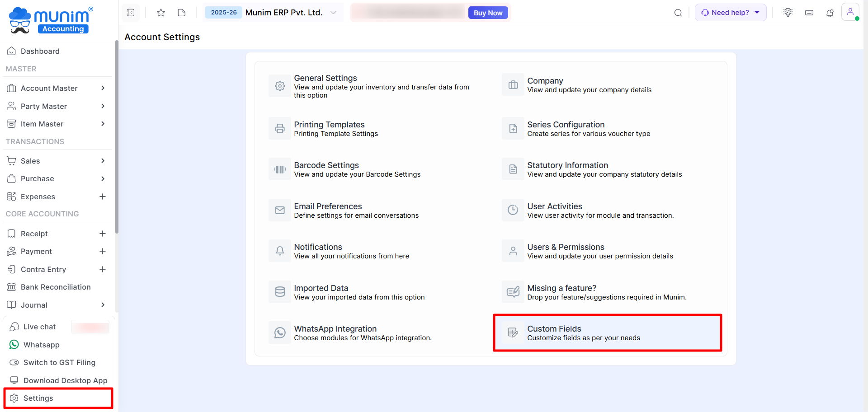Open the user profile avatar
The height and width of the screenshot is (412, 868).
[x=850, y=12]
